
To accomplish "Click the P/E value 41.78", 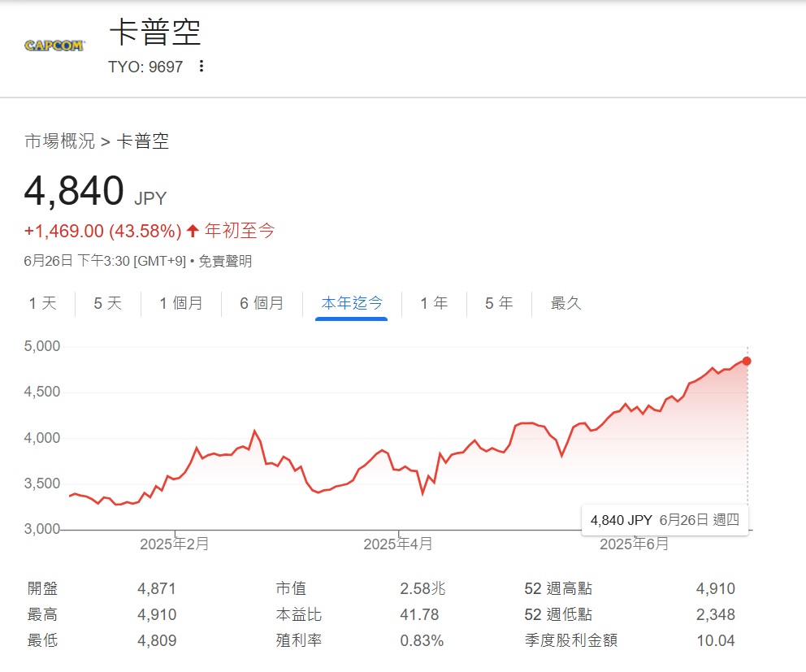I will [x=419, y=614].
